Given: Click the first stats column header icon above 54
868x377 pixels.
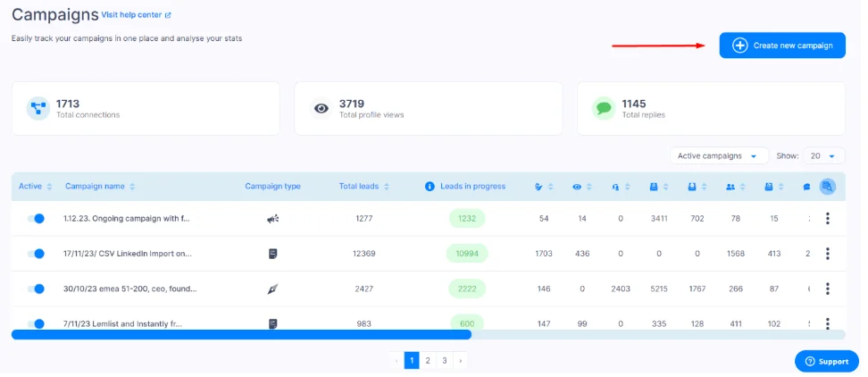Looking at the screenshot, I should coord(538,187).
